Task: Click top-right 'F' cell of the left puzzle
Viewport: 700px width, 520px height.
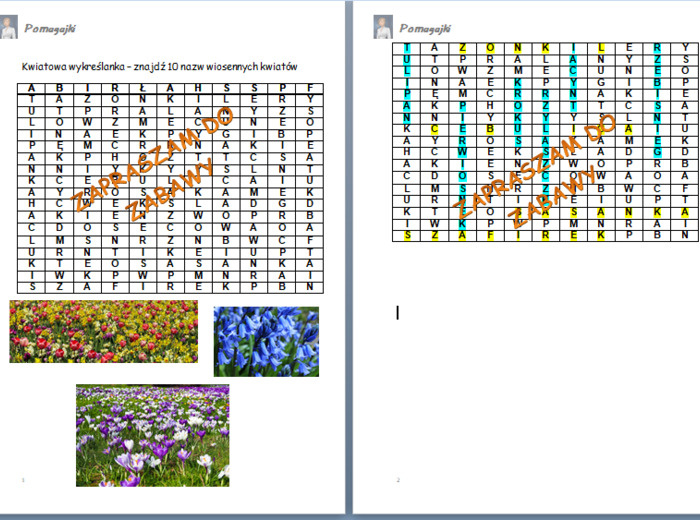Action: pos(310,88)
